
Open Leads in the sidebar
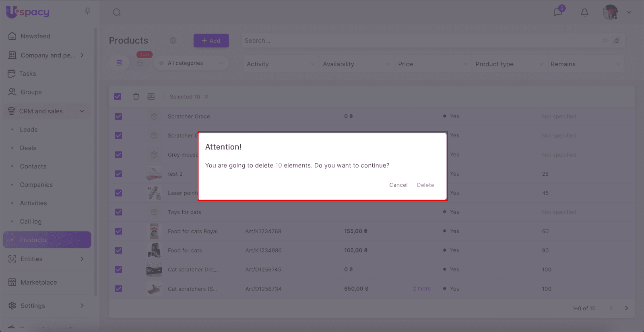coord(29,129)
